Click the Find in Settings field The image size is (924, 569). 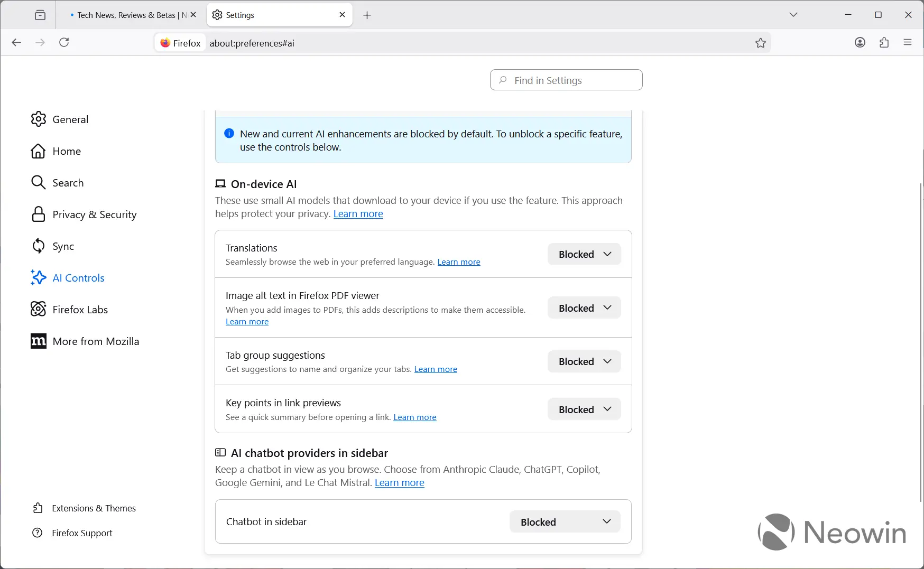pyautogui.click(x=566, y=80)
